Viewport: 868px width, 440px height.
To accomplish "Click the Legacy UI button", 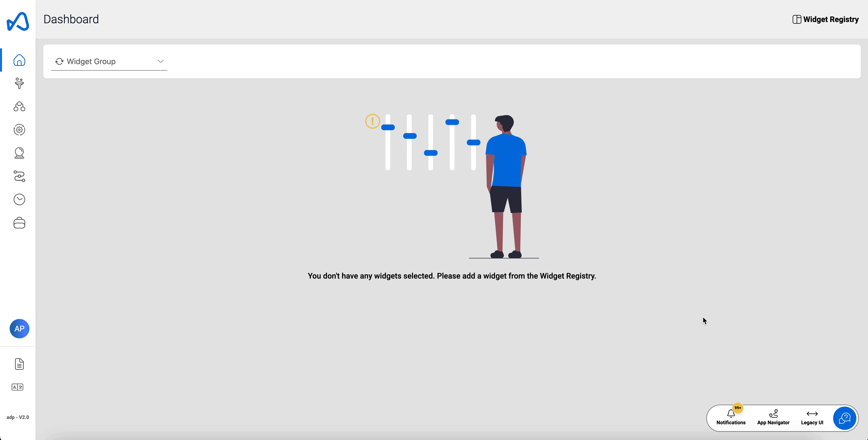I will tap(812, 417).
